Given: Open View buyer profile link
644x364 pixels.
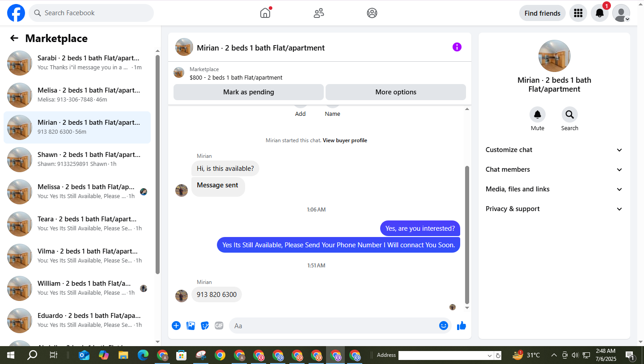Looking at the screenshot, I should click(345, 140).
